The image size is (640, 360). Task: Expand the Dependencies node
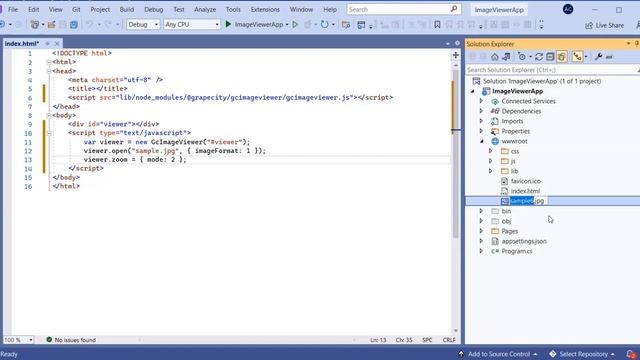[481, 111]
